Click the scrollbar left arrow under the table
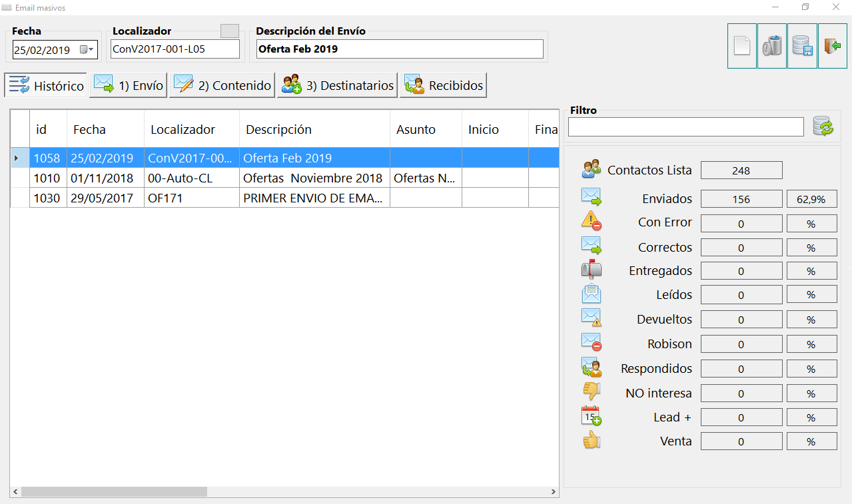 pos(15,491)
